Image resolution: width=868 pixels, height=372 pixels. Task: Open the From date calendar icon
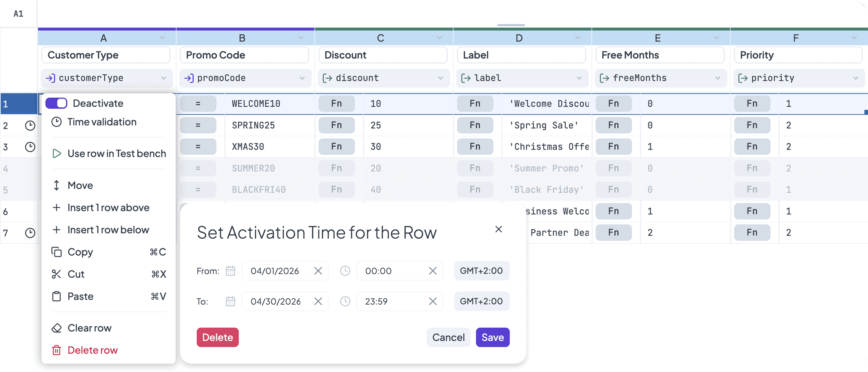click(231, 271)
